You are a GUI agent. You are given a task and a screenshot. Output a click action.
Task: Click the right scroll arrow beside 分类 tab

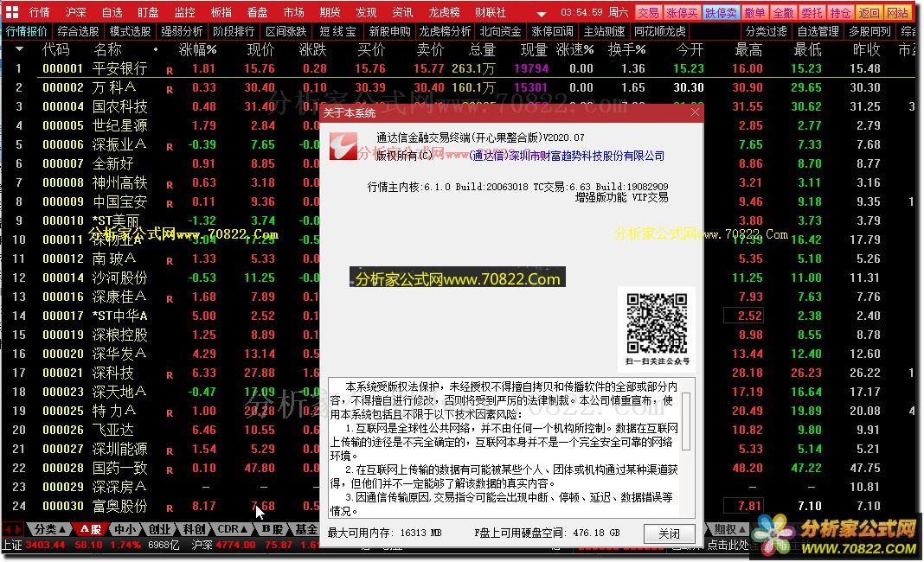(17, 529)
